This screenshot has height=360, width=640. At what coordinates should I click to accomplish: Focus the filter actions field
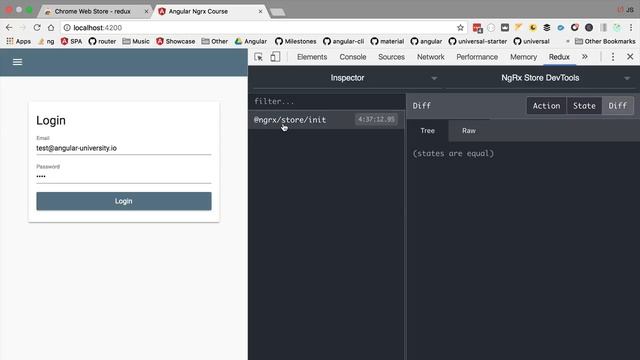click(x=327, y=101)
